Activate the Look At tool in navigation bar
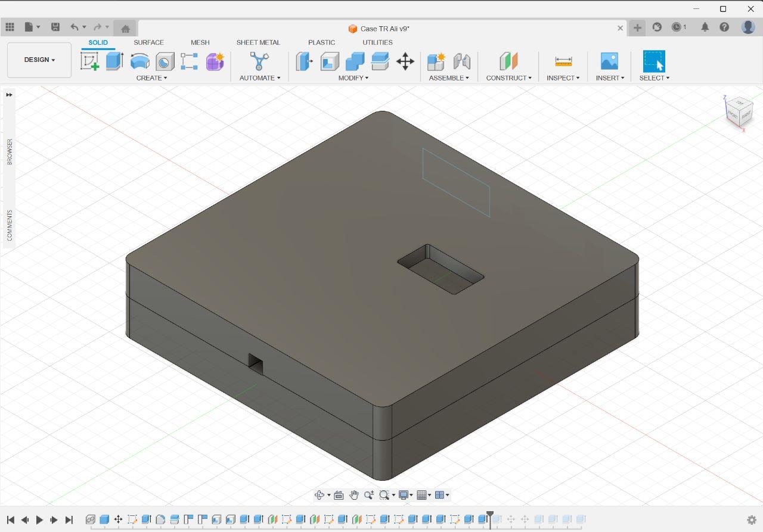763x532 pixels. pos(339,495)
